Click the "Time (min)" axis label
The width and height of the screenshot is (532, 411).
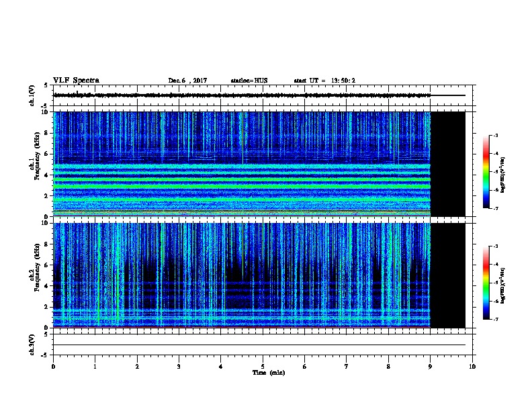(269, 373)
